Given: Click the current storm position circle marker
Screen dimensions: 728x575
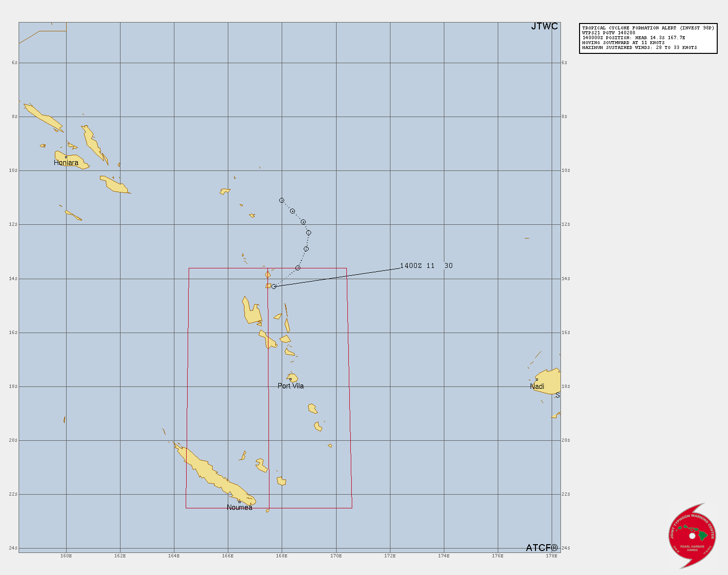Looking at the screenshot, I should (274, 287).
